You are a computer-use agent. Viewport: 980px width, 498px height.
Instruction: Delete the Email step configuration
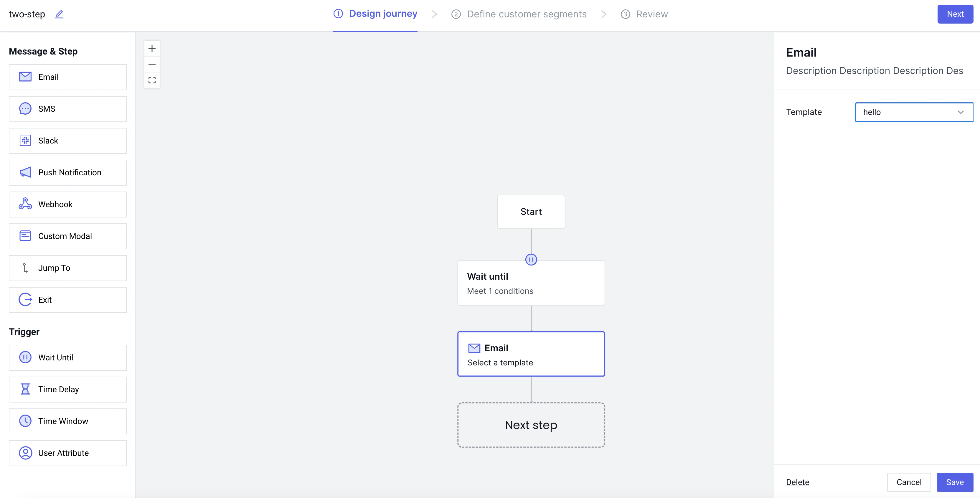point(797,482)
